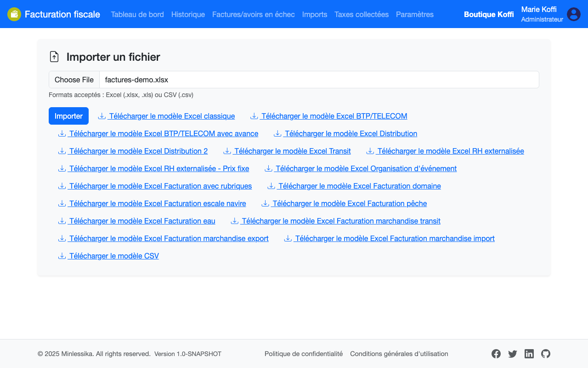Go to Tableau de bord
The image size is (588, 368).
point(137,14)
